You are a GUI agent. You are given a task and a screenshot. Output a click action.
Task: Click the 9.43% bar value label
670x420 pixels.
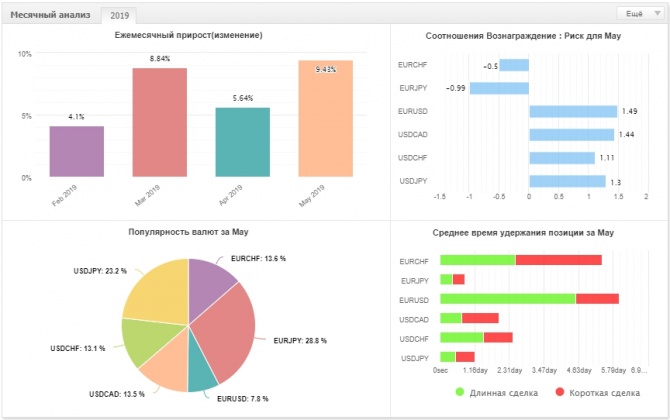326,69
